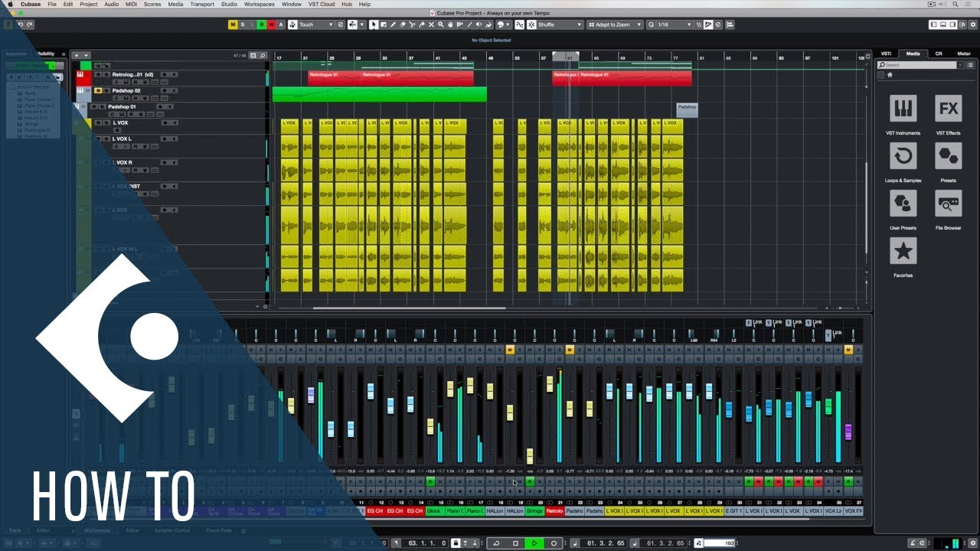Switch to the Media tab in right zone
This screenshot has width=980, height=551.
pyautogui.click(x=913, y=54)
